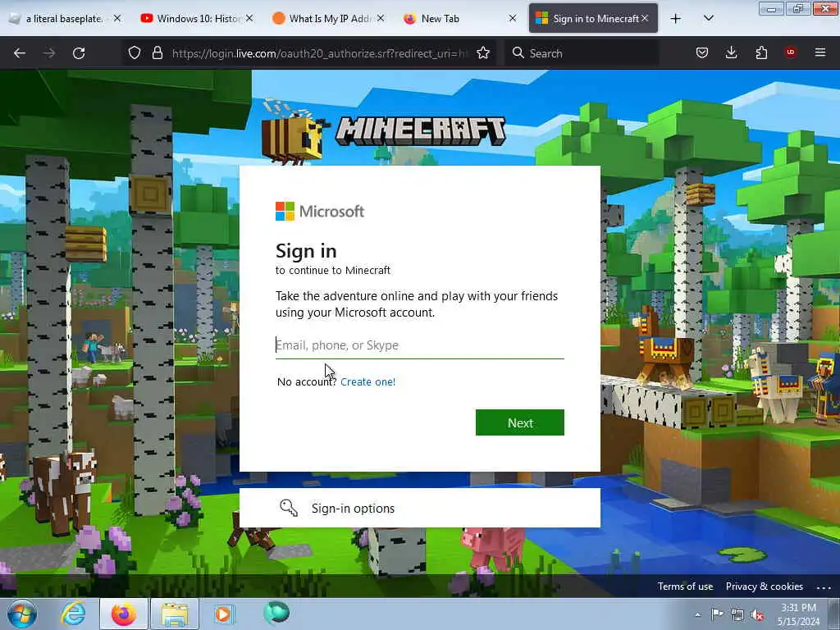Open the Firefox hamburger menu

pos(820,52)
